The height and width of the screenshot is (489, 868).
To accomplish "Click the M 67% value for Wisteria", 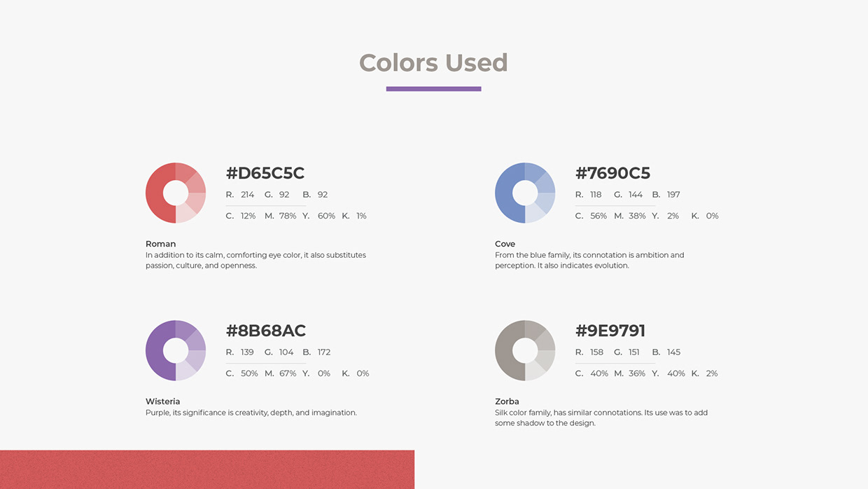I will [288, 373].
